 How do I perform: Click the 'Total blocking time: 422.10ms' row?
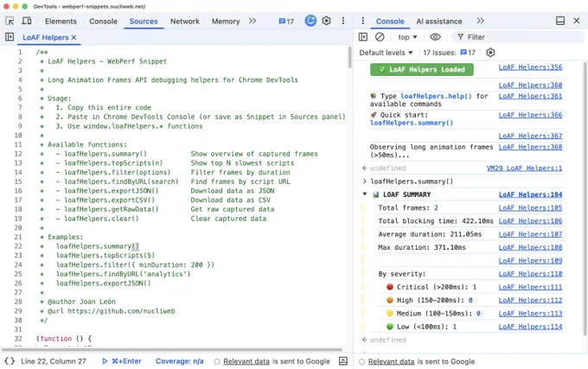pyautogui.click(x=436, y=221)
